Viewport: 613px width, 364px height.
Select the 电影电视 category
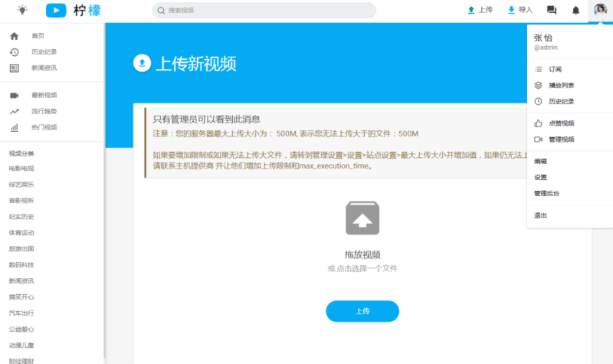21,168
